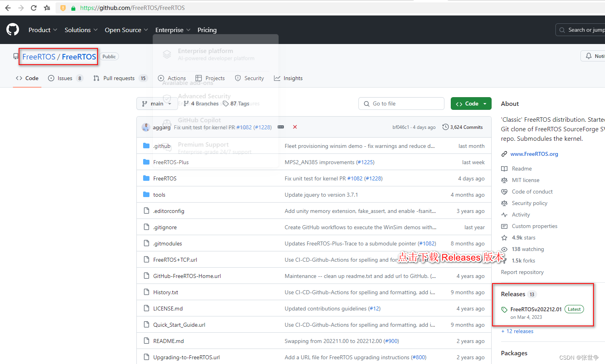Screen dimensions: 605x364
Task: Click the GitHub Octocat logo
Action: point(13,30)
